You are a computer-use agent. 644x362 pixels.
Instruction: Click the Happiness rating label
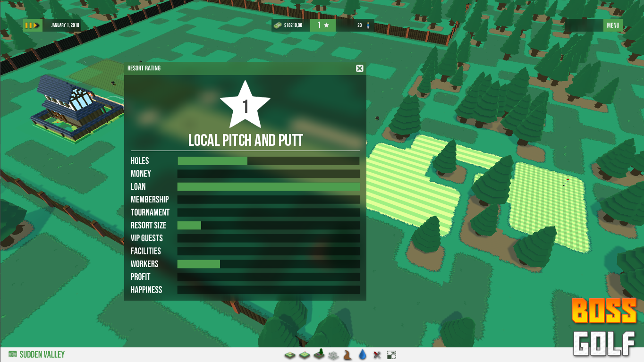point(146,290)
